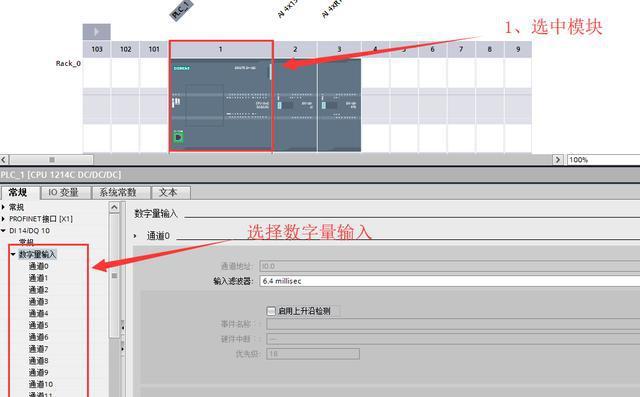Image resolution: width=640 pixels, height=397 pixels.
Task: Click the tree panel scroll-up arrow
Action: (x=114, y=208)
